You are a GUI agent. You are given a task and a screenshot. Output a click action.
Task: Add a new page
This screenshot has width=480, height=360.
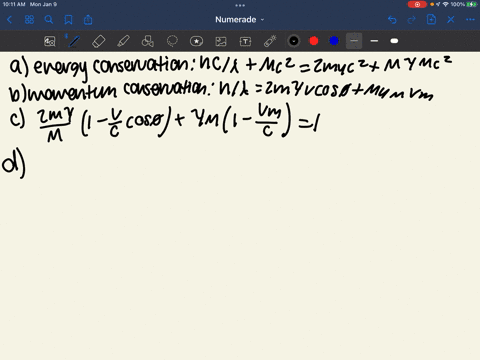pyautogui.click(x=431, y=20)
